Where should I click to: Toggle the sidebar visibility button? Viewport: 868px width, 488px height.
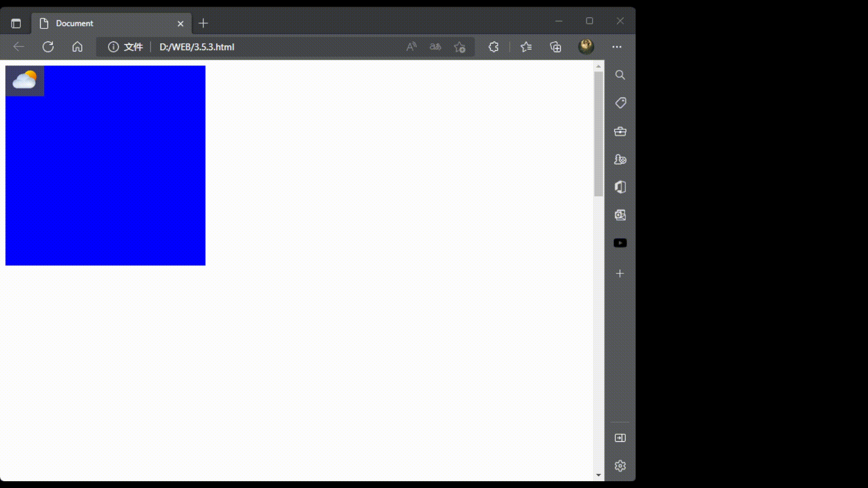click(x=620, y=438)
